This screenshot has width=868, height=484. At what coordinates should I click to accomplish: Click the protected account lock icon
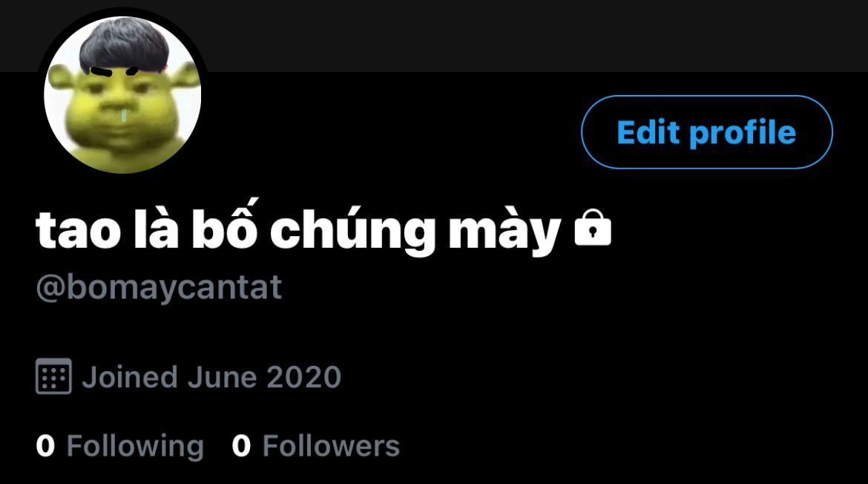pyautogui.click(x=593, y=228)
